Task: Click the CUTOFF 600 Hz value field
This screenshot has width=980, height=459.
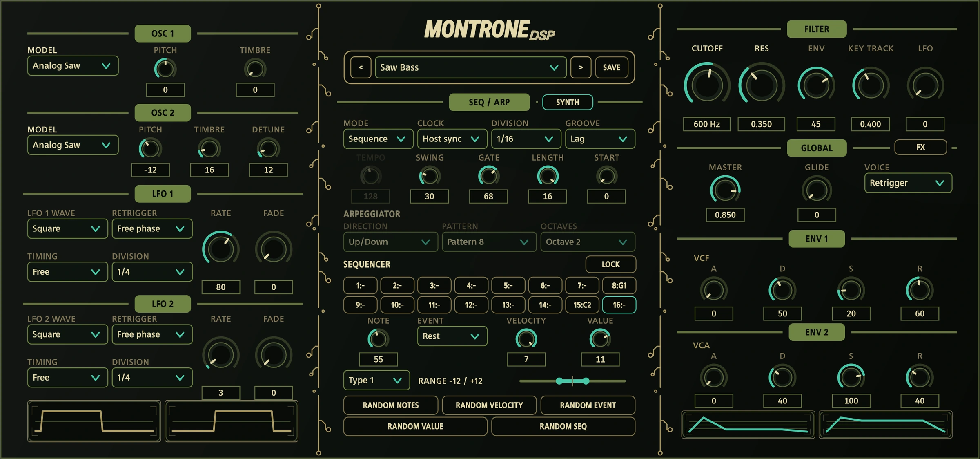Action: tap(706, 124)
